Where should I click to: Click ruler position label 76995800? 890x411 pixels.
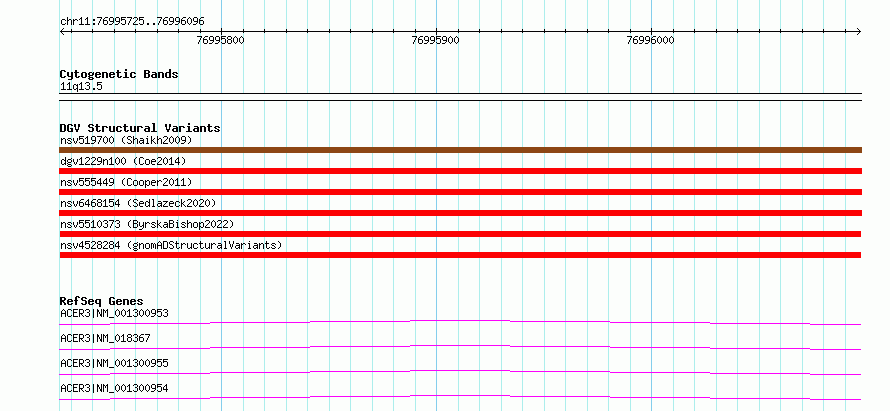(221, 40)
